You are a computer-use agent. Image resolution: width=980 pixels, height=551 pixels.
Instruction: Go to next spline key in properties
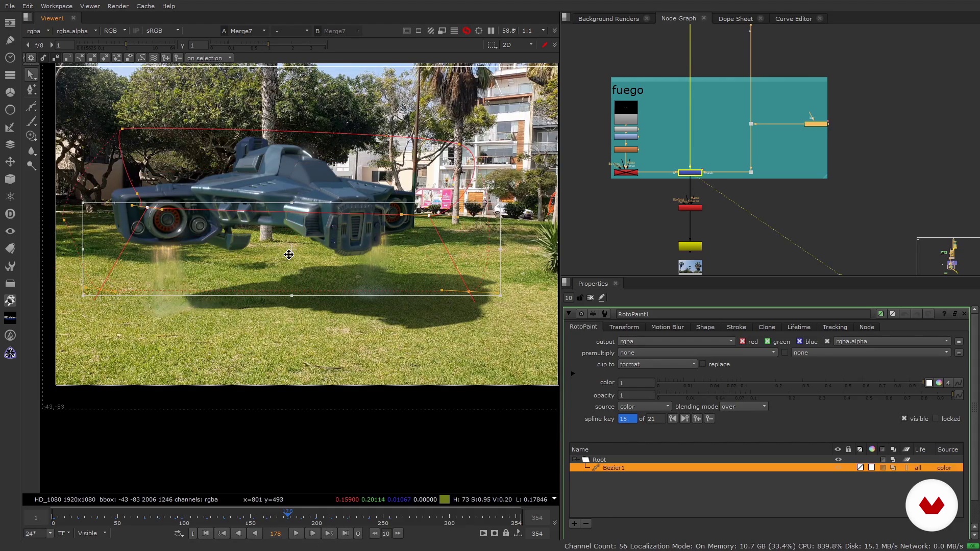point(685,419)
